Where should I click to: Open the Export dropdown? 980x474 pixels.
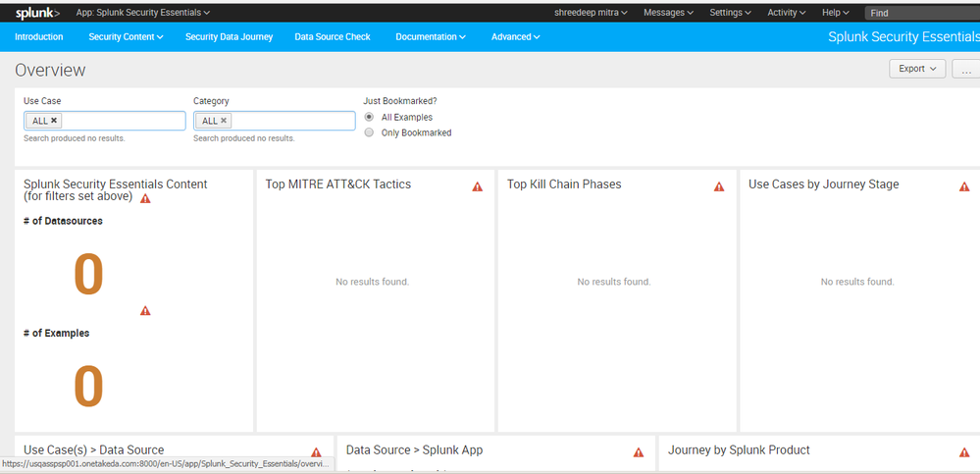916,69
